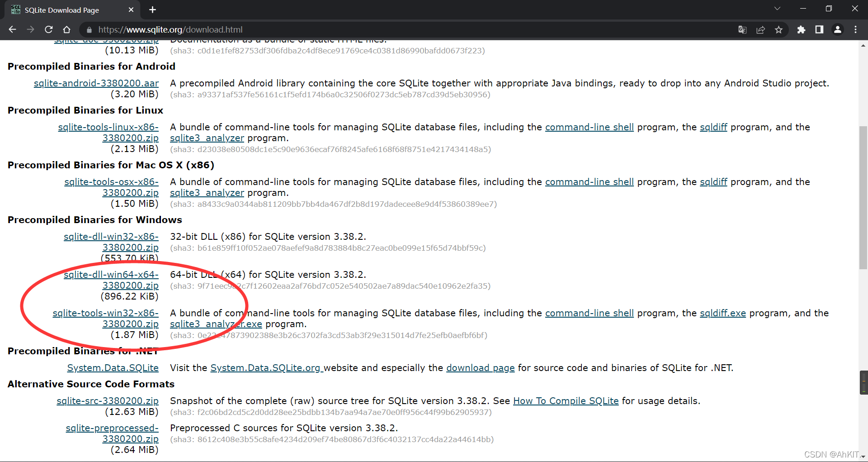Open the How To Compile SQLite link
Viewport: 868px width, 462px height.
point(566,401)
